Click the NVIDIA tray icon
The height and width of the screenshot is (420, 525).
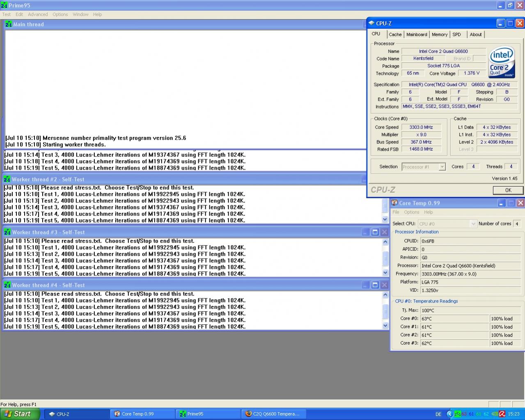(495, 414)
